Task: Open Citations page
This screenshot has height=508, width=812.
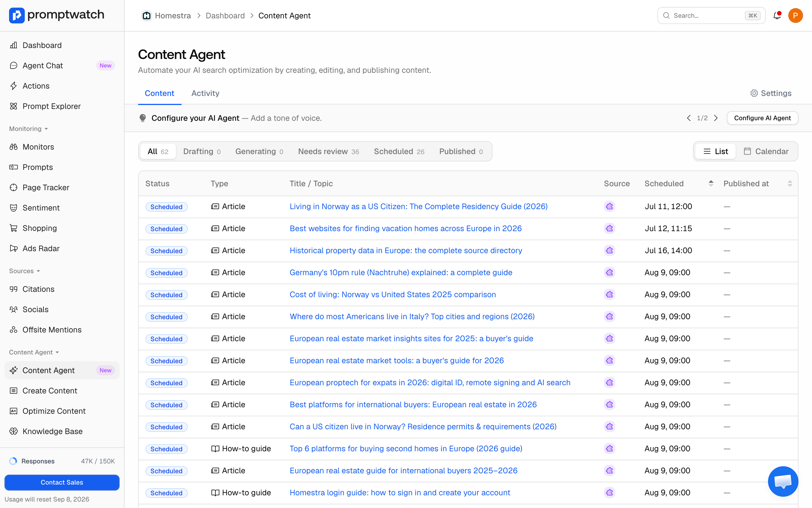Action: pyautogui.click(x=62, y=289)
